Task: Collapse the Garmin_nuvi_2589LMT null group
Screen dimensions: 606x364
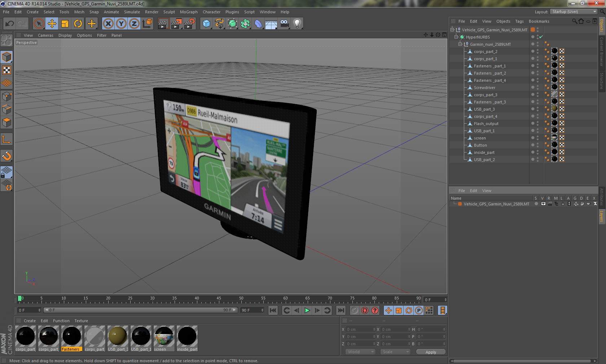Action: 460,44
